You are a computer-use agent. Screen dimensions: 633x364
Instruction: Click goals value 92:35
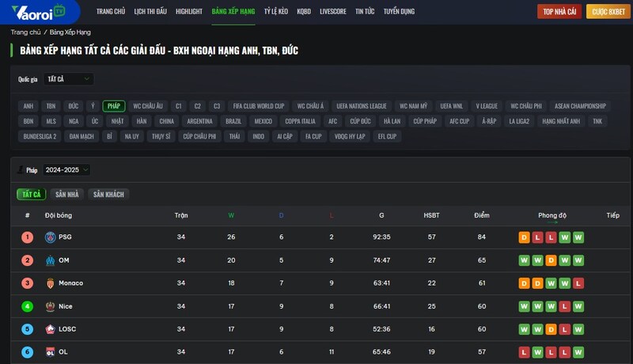pyautogui.click(x=381, y=237)
